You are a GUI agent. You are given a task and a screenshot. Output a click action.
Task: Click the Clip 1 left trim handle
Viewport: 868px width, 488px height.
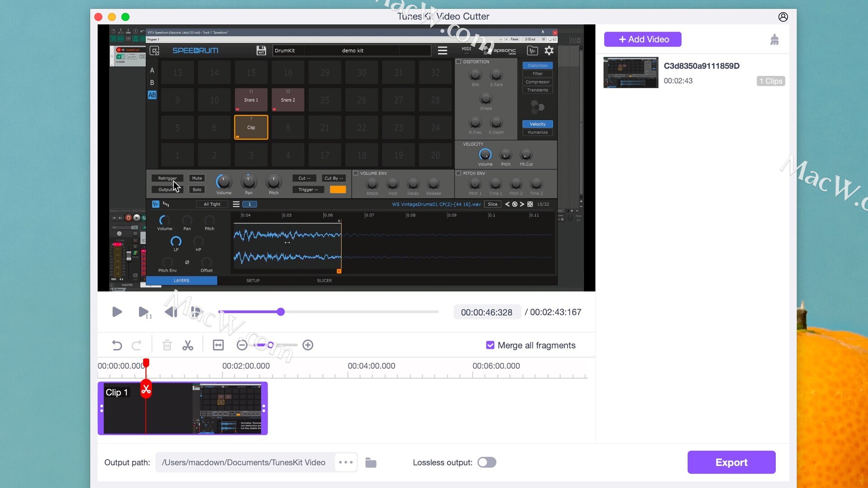click(101, 408)
